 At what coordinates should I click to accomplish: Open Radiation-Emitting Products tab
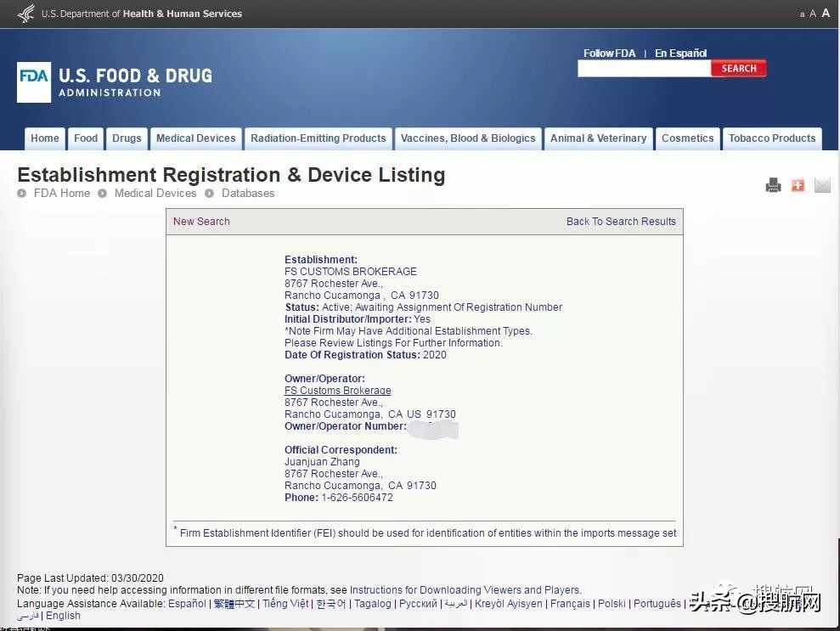click(319, 138)
